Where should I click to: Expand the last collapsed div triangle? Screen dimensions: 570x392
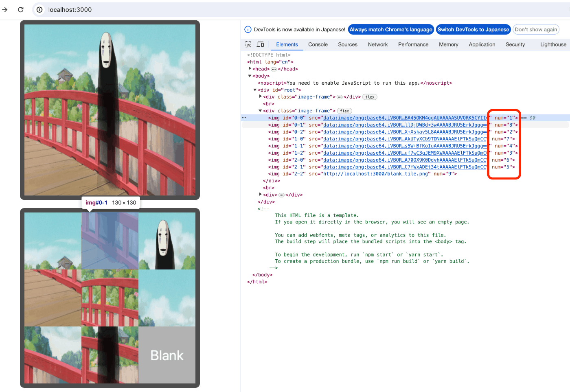(x=260, y=195)
